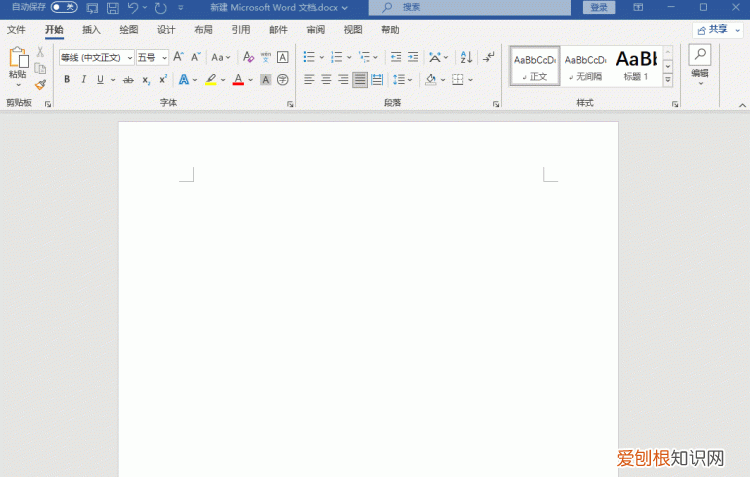
Task: Open the 文件 menu tab
Action: pos(16,30)
